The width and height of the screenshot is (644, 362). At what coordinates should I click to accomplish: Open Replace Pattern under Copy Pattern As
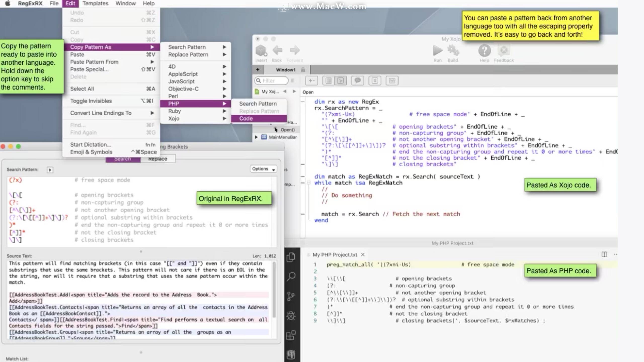[x=195, y=54]
